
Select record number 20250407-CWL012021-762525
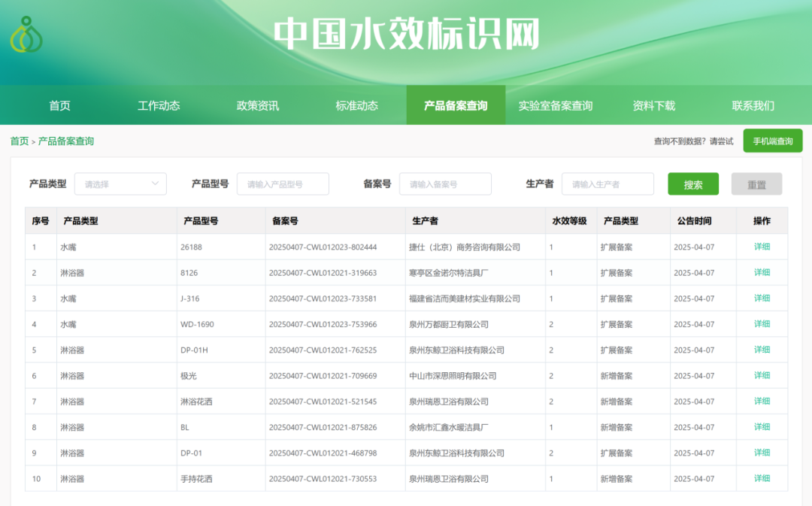[323, 350]
